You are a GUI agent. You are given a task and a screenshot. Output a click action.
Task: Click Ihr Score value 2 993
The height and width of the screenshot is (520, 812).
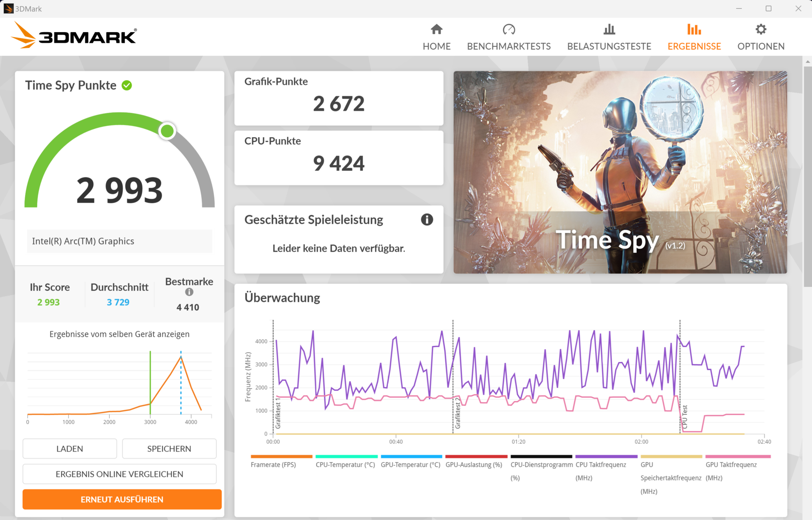[49, 302]
